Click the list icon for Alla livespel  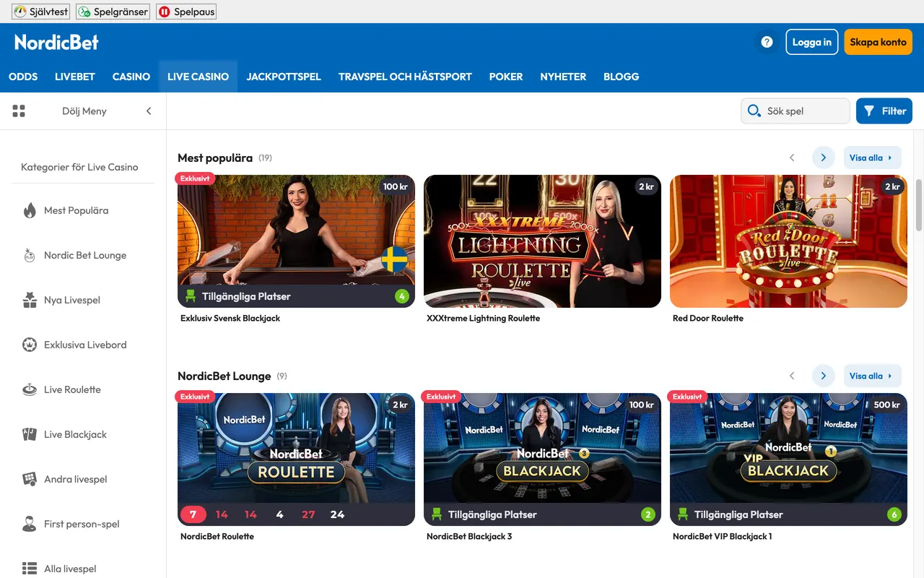[30, 569]
